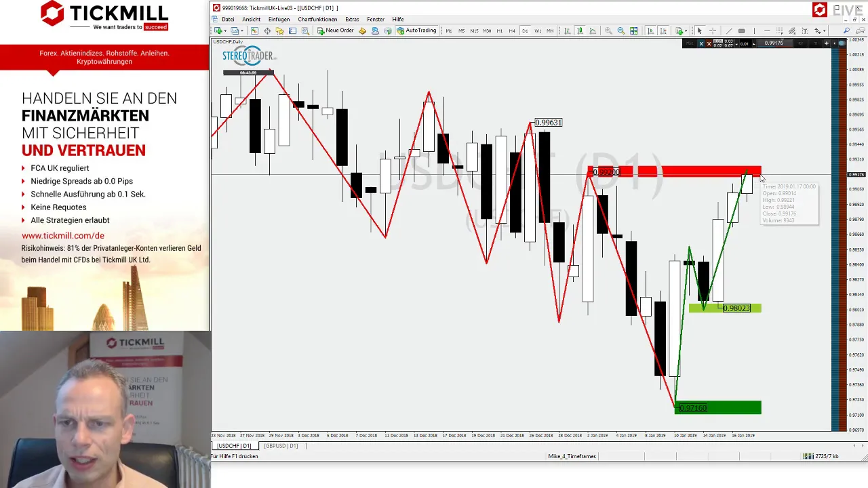Zoom in the chart with magnifier plus
868x488 pixels.
608,30
